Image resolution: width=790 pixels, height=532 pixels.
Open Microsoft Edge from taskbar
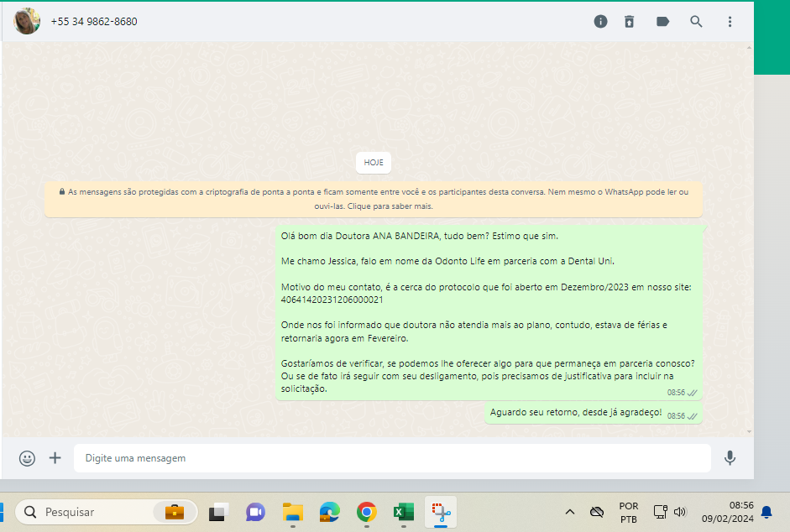329,512
